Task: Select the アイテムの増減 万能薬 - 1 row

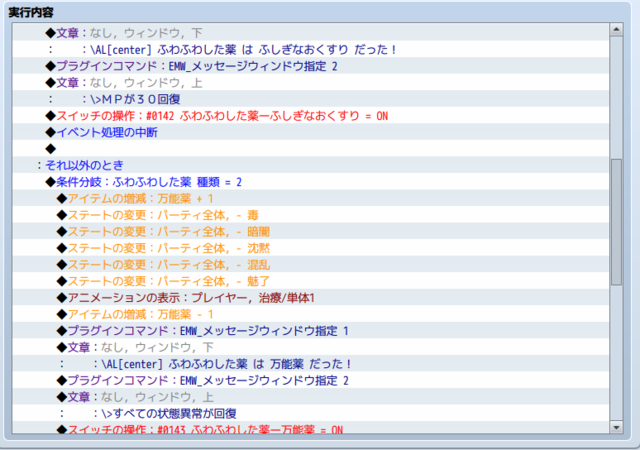Action: tap(311, 314)
